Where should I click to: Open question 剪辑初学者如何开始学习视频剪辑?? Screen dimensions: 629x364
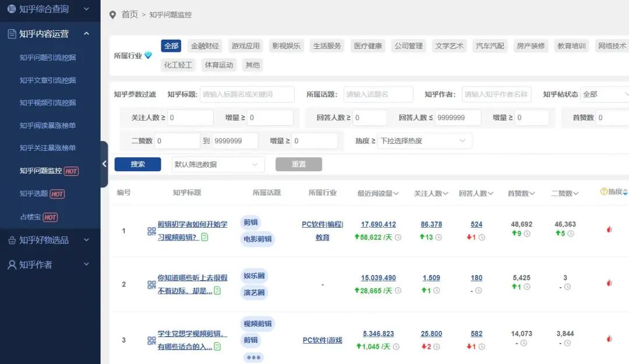click(x=193, y=231)
